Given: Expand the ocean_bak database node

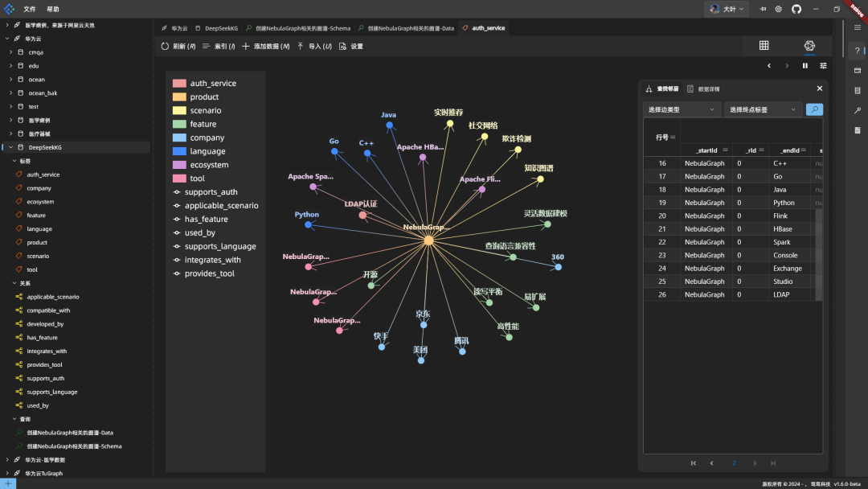Looking at the screenshot, I should point(10,93).
